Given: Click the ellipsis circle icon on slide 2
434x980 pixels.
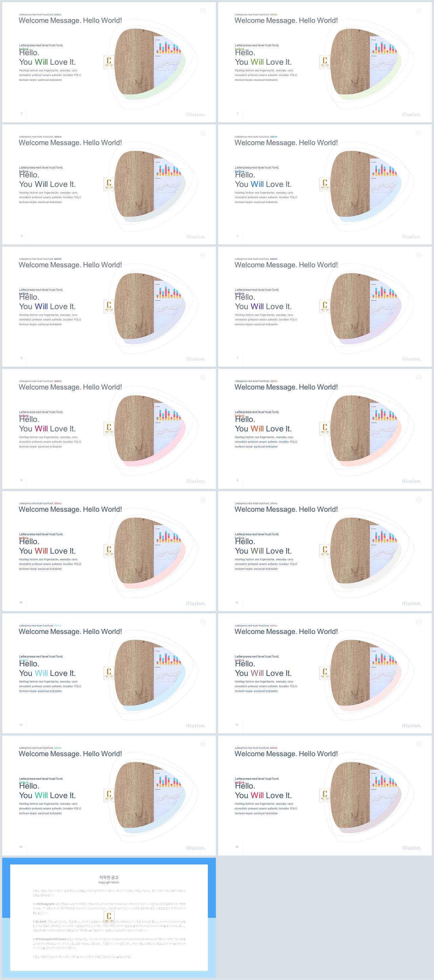Looking at the screenshot, I should click(203, 11).
